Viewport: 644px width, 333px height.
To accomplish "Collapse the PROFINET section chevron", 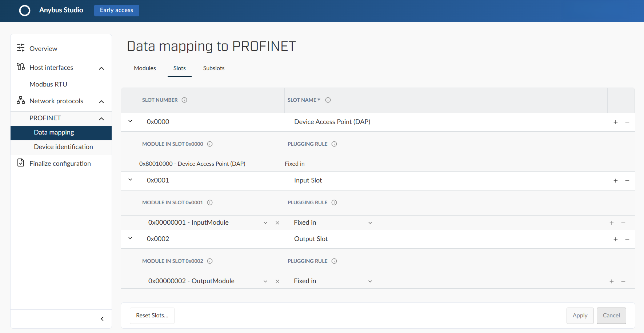I will (x=101, y=119).
